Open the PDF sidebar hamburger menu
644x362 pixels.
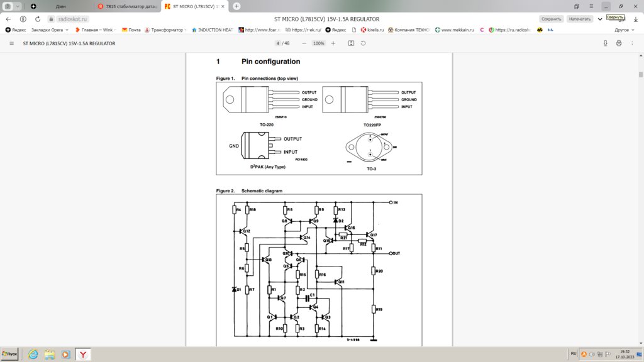click(11, 43)
